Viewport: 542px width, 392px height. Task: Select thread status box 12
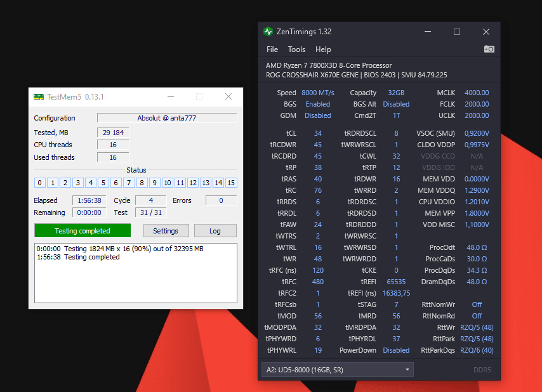point(193,183)
